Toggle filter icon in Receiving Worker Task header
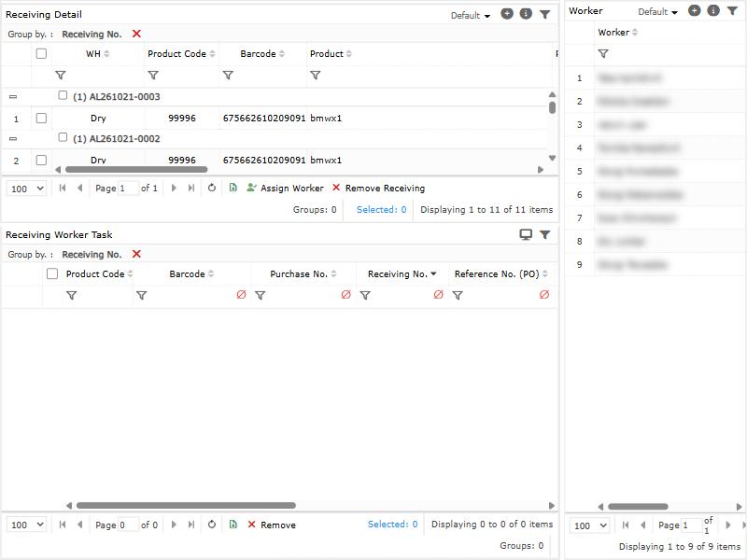The height and width of the screenshot is (560, 747). tap(545, 234)
